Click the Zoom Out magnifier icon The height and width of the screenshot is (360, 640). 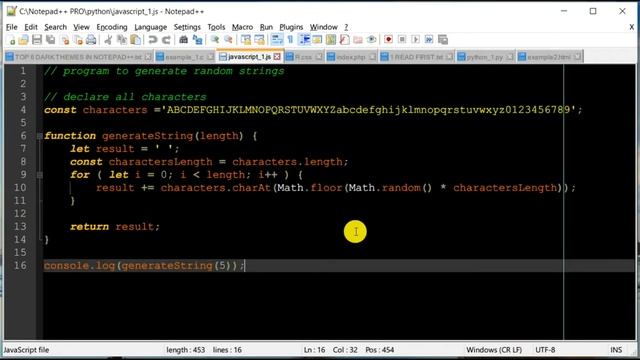(228, 40)
